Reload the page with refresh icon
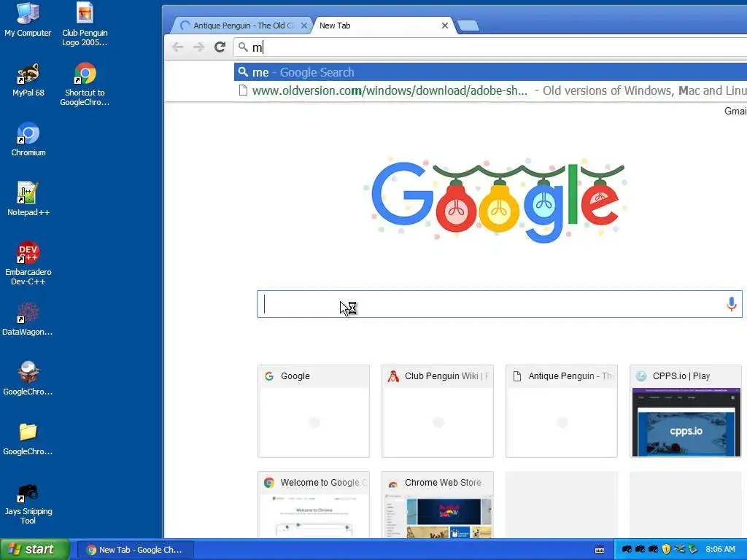Image resolution: width=747 pixels, height=560 pixels. (x=220, y=47)
